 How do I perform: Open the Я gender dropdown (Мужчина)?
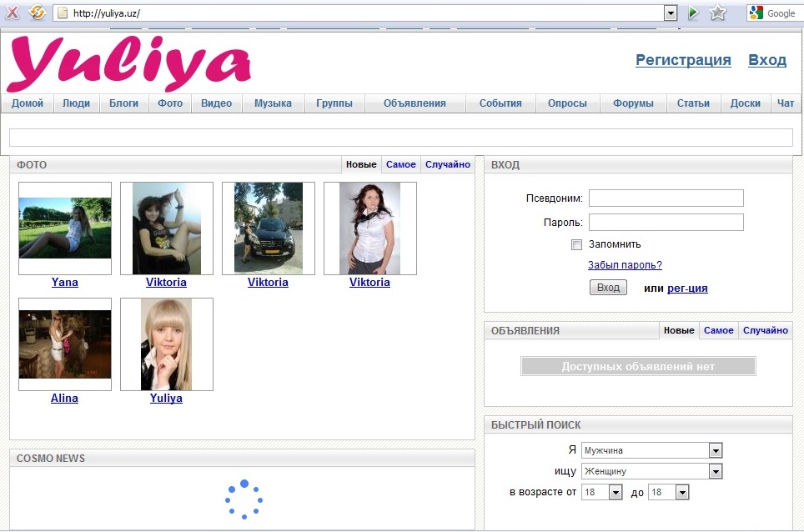pyautogui.click(x=651, y=450)
